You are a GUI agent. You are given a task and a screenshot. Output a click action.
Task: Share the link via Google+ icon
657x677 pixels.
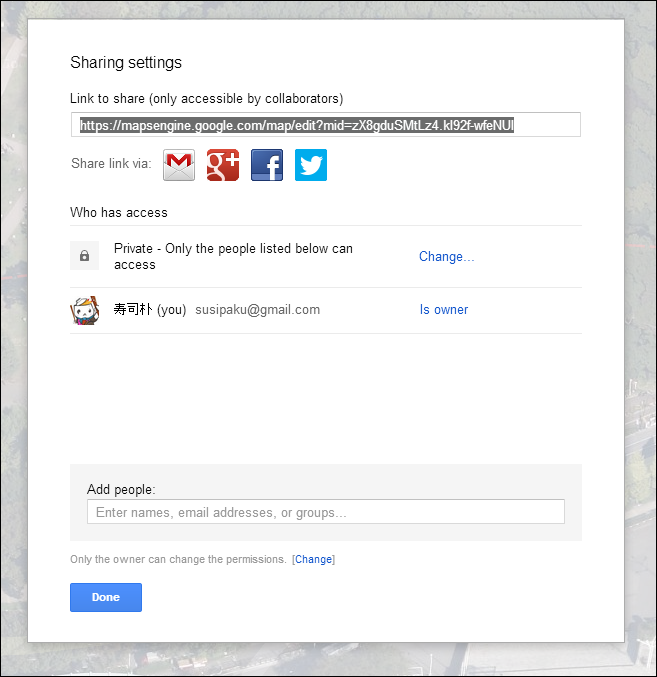pos(223,165)
